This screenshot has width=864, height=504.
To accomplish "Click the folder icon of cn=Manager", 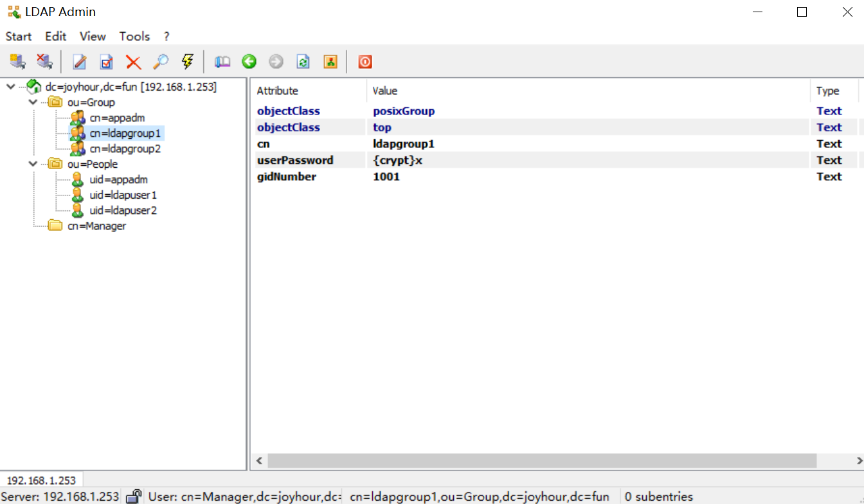I will coord(56,226).
